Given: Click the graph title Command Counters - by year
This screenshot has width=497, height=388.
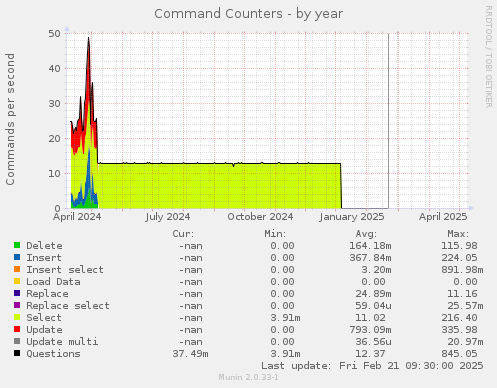Looking at the screenshot, I should coord(248,14).
